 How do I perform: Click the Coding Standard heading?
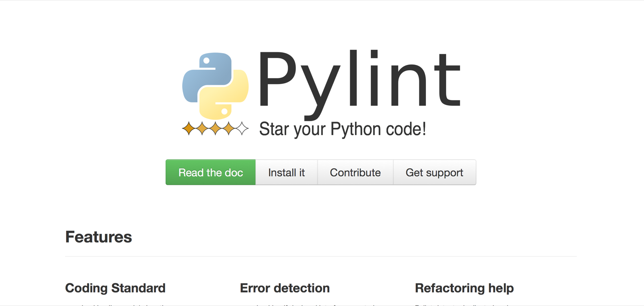coord(115,288)
